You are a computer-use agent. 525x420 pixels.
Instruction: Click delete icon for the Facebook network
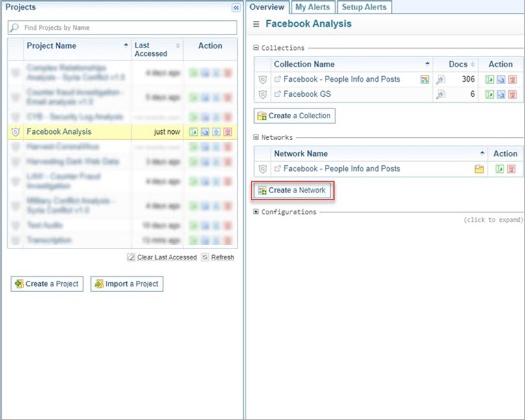coord(511,169)
